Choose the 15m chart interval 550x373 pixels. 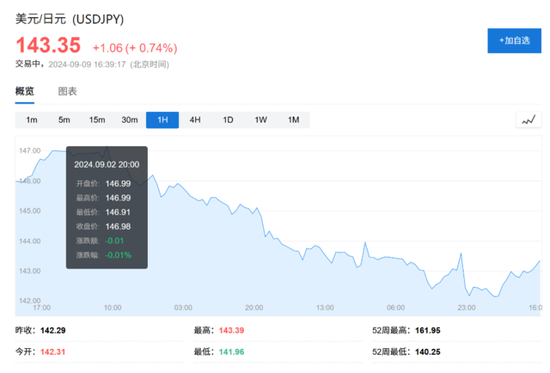pyautogui.click(x=97, y=120)
